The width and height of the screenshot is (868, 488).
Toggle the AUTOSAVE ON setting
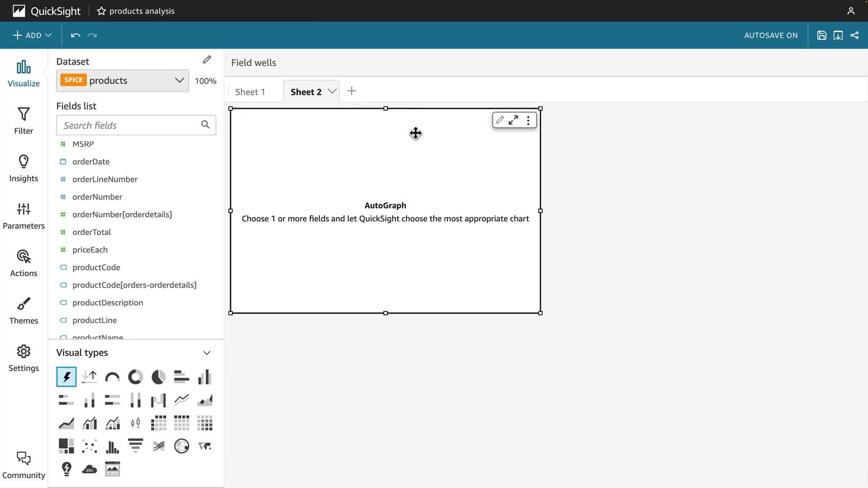[x=771, y=35]
